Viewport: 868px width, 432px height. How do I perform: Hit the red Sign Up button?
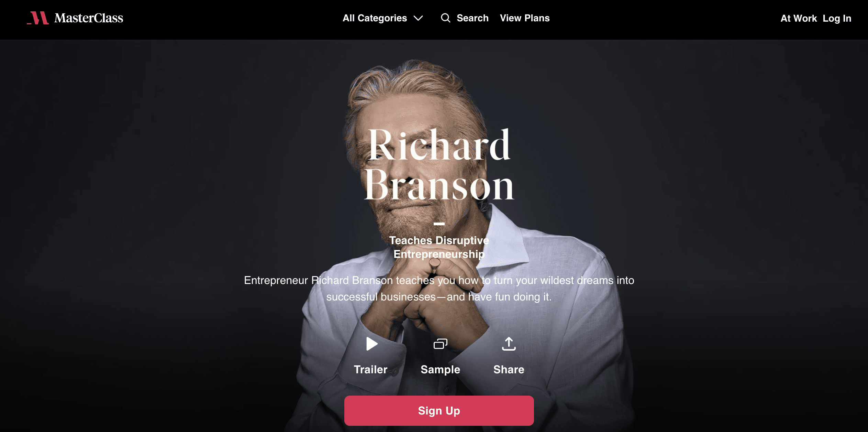(439, 411)
